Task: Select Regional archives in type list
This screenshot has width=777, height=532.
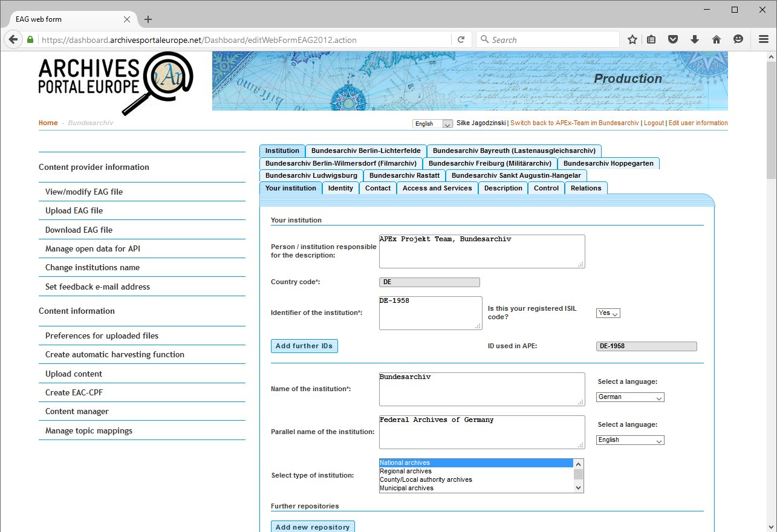Action: coord(476,472)
